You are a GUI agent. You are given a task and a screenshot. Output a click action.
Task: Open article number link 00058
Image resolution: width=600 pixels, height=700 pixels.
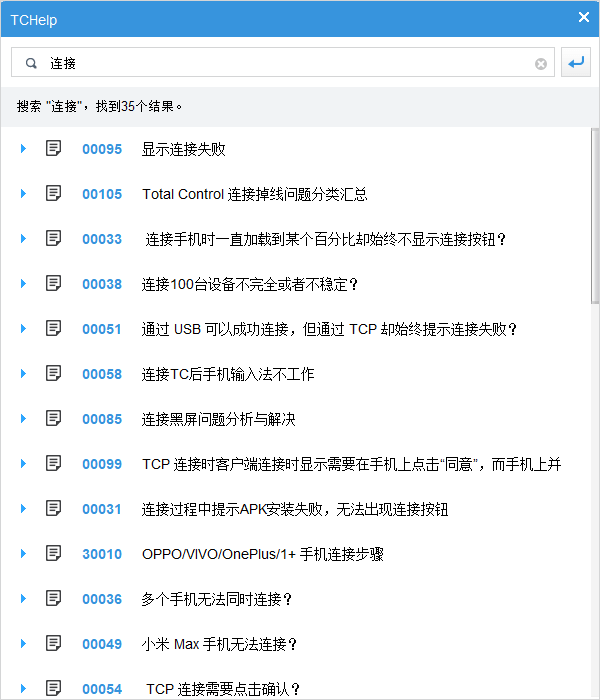[102, 374]
